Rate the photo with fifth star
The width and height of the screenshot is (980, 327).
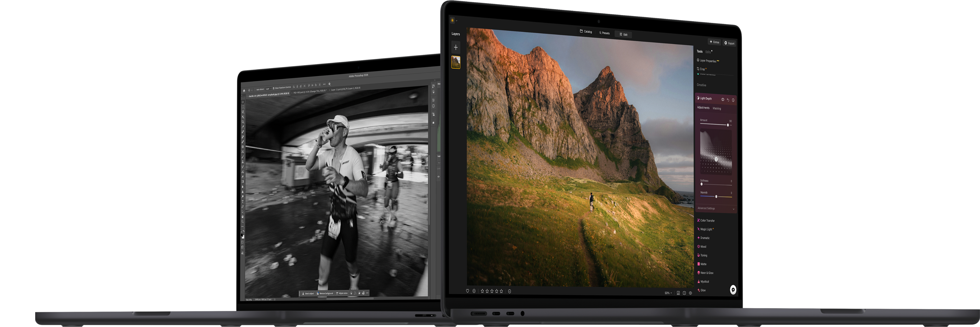pyautogui.click(x=501, y=291)
